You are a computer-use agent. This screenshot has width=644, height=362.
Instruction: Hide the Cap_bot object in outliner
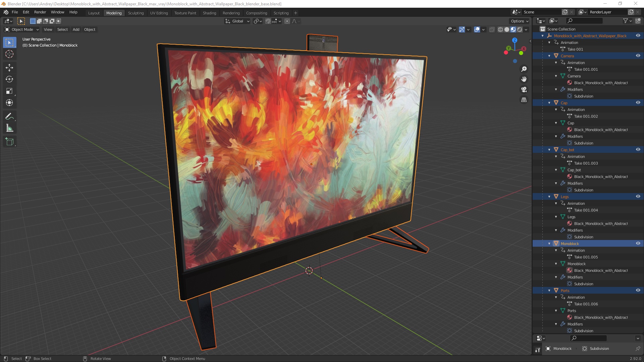pos(638,149)
